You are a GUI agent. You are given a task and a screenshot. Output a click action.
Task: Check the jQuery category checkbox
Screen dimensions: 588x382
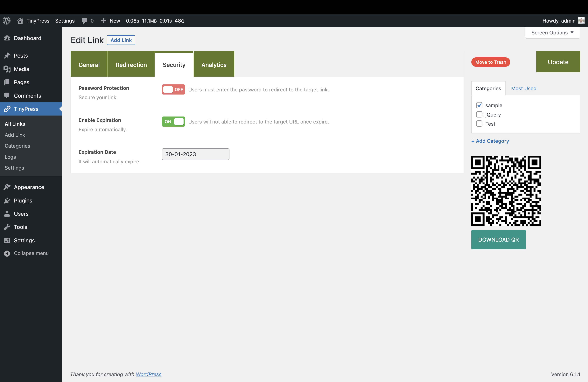(479, 114)
